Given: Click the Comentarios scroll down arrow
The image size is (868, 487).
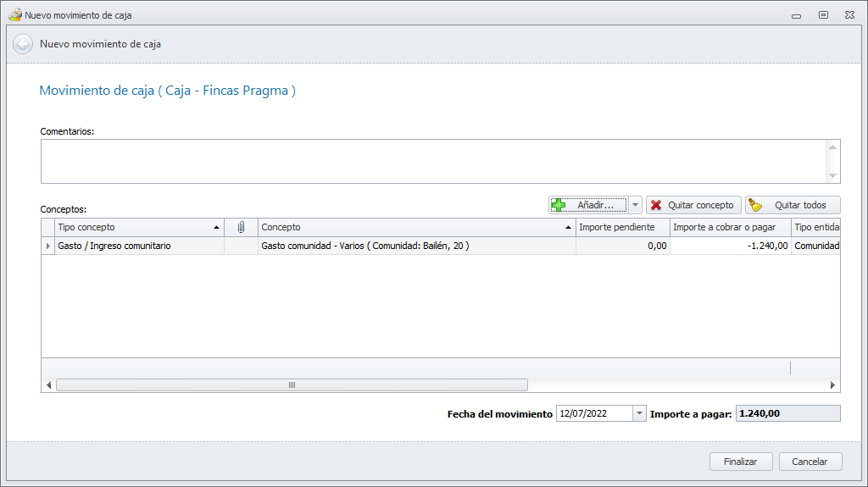Looking at the screenshot, I should (832, 175).
